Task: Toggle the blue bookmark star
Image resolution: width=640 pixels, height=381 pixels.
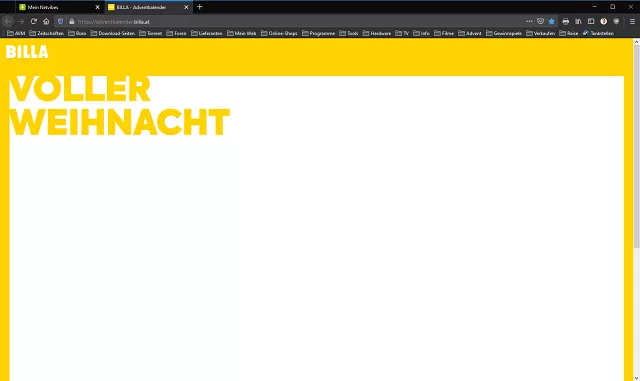Action: click(551, 21)
